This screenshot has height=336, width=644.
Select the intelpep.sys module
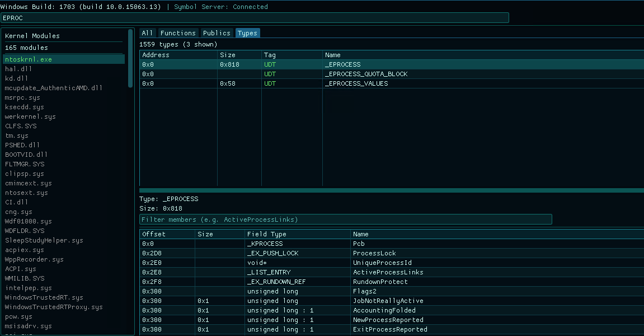coord(64,288)
